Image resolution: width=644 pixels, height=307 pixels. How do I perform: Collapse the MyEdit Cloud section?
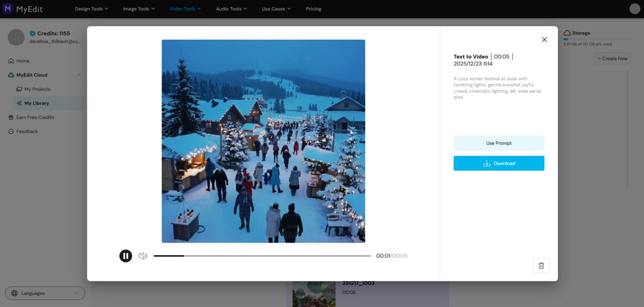pyautogui.click(x=78, y=74)
